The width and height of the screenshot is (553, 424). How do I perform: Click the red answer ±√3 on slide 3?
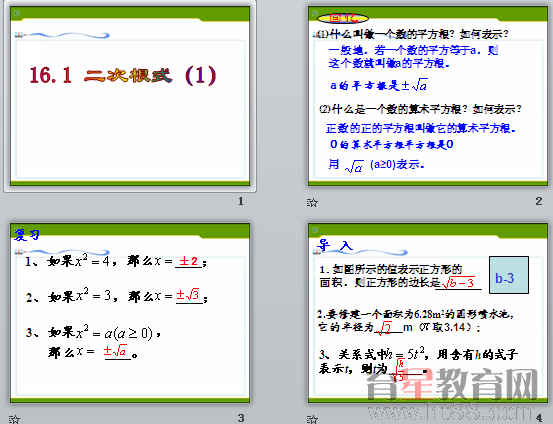pyautogui.click(x=188, y=295)
